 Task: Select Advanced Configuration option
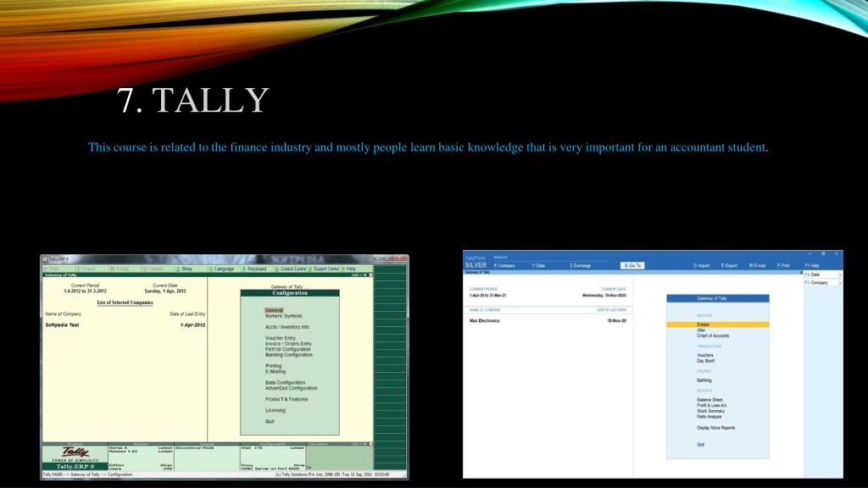[x=291, y=388]
